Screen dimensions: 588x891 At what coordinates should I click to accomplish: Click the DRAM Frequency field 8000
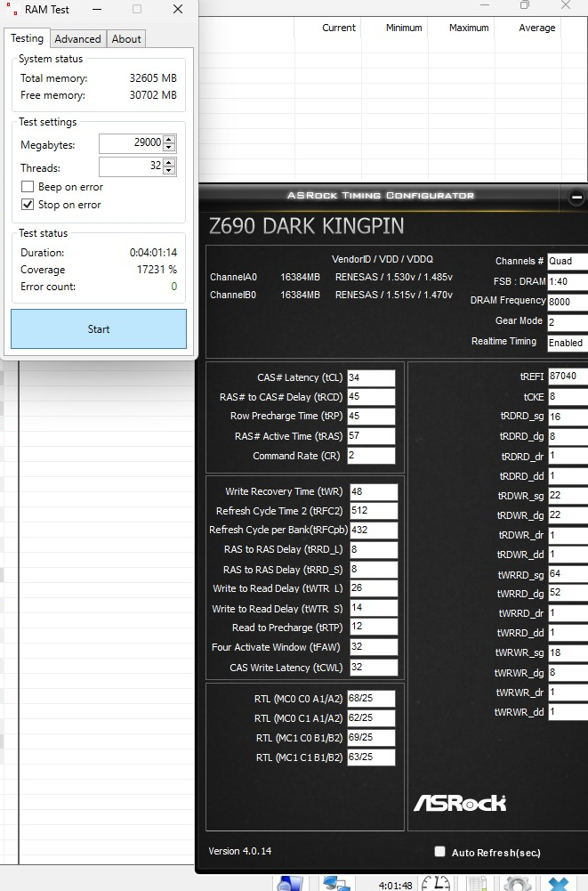point(568,302)
